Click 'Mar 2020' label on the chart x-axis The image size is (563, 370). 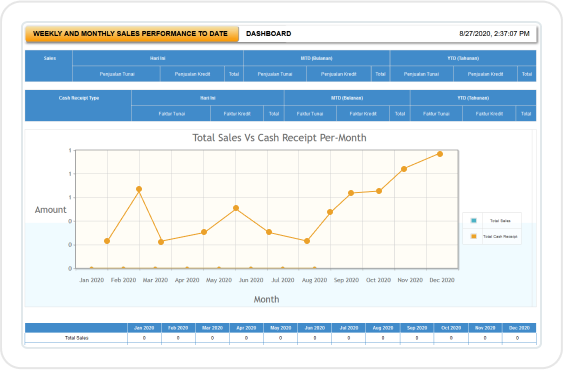(x=155, y=280)
